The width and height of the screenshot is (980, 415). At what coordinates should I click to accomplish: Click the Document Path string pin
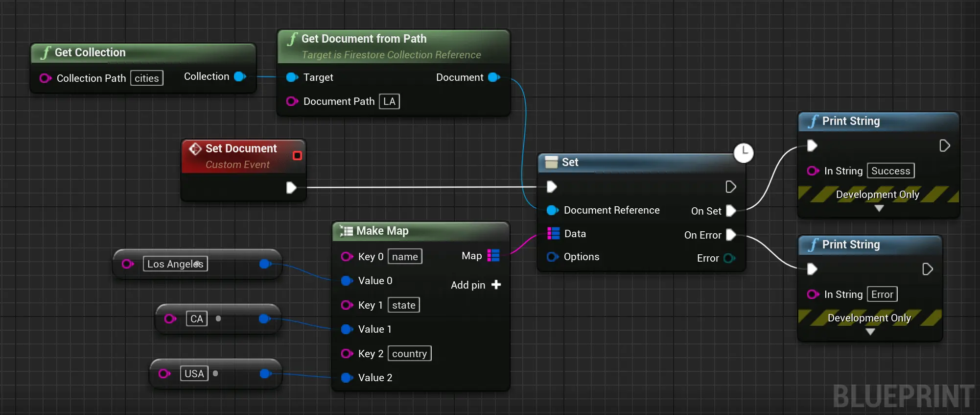tap(292, 101)
